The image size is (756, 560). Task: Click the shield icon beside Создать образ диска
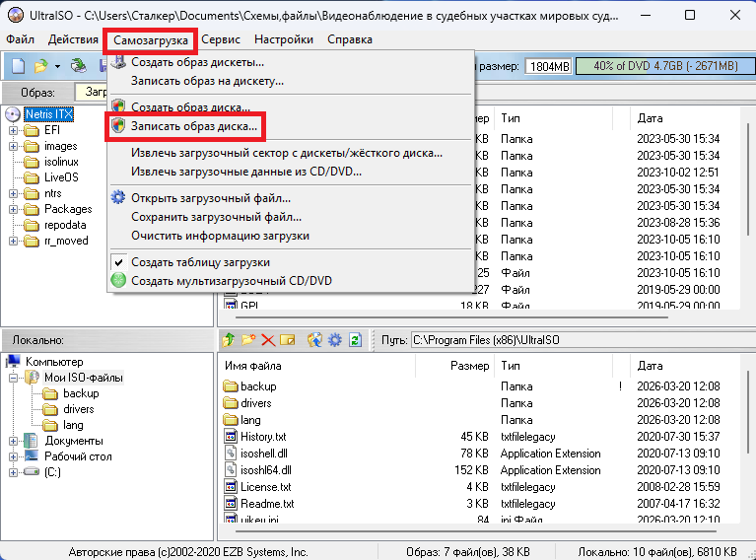(x=118, y=105)
